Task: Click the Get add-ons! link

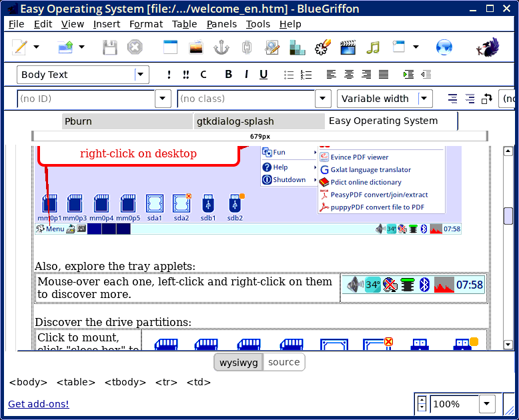Action: tap(39, 404)
